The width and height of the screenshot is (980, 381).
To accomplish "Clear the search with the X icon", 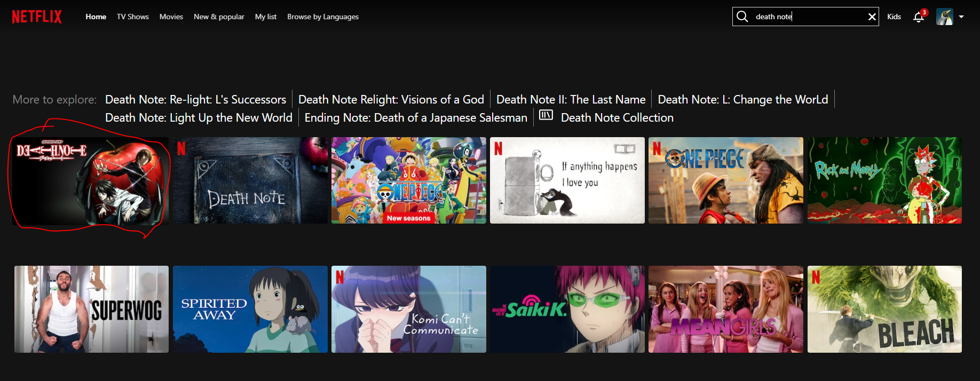I will tap(872, 17).
